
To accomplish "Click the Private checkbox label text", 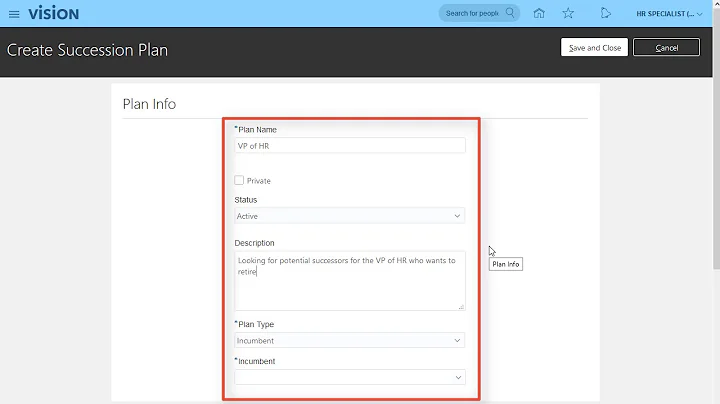I will click(259, 181).
